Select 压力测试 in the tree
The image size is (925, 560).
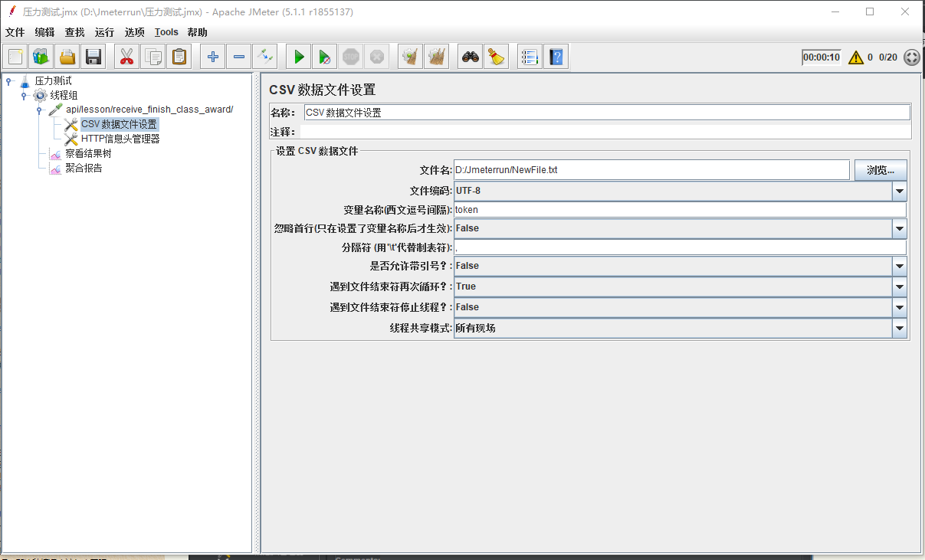(x=53, y=80)
